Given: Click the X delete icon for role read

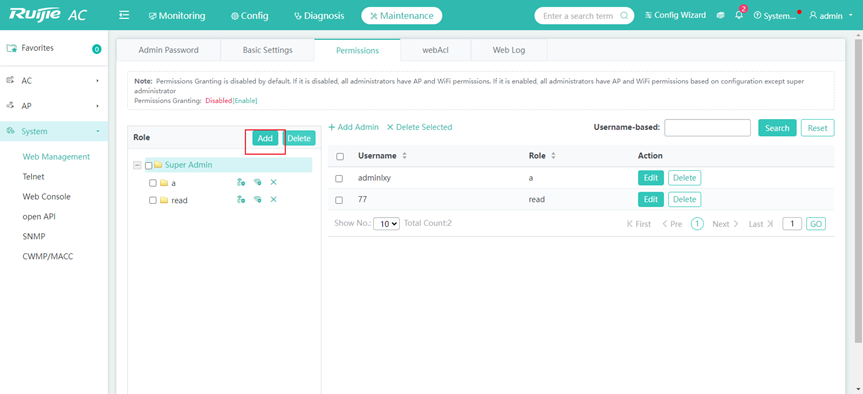Looking at the screenshot, I should (x=274, y=200).
